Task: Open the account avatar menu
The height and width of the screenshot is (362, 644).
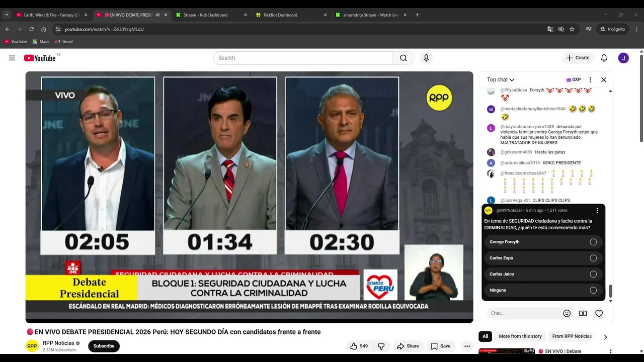Action: 623,58
